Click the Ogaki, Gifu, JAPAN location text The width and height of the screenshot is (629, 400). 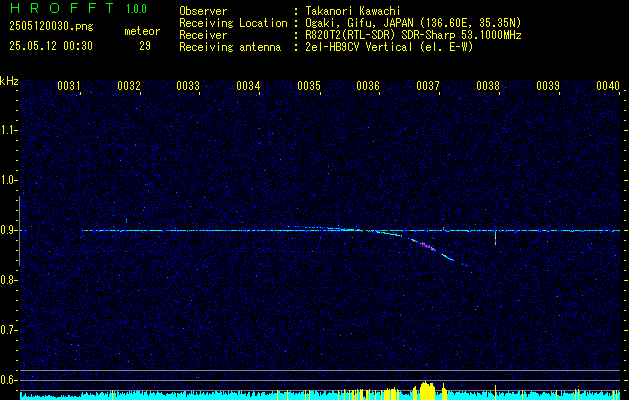pos(413,23)
